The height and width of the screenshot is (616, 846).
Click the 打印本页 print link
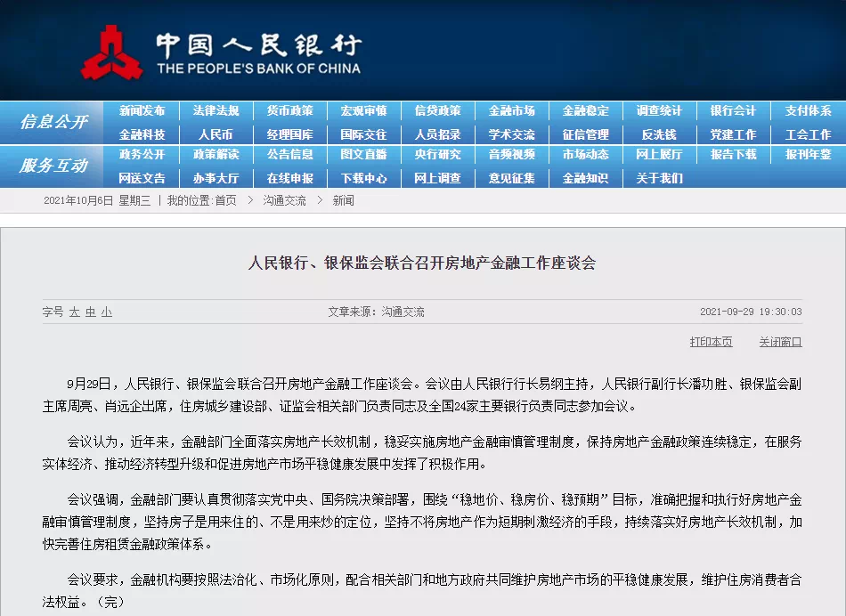coord(711,342)
